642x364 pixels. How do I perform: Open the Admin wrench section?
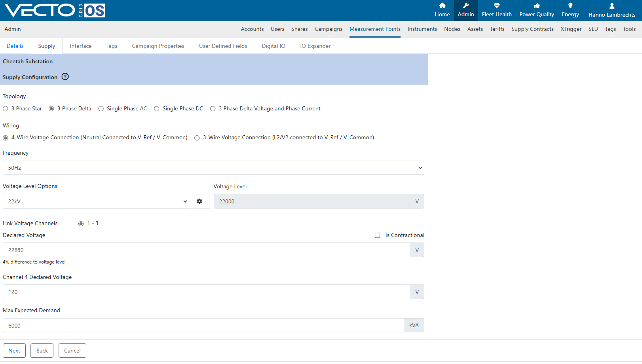466,10
